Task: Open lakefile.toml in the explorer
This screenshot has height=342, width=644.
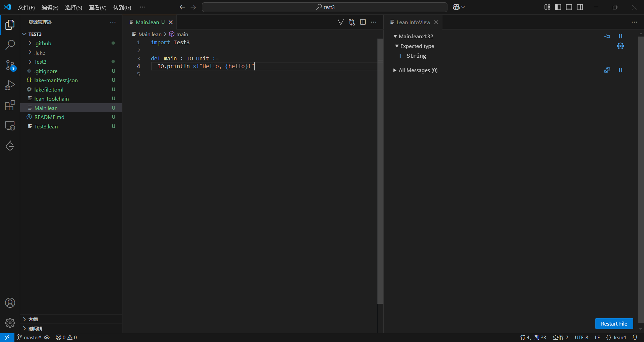Action: [x=49, y=90]
